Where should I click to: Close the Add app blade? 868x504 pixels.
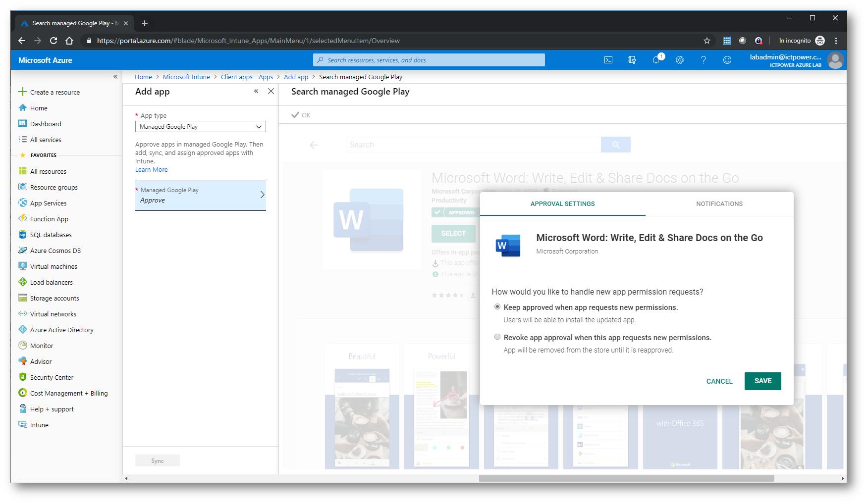pyautogui.click(x=271, y=91)
